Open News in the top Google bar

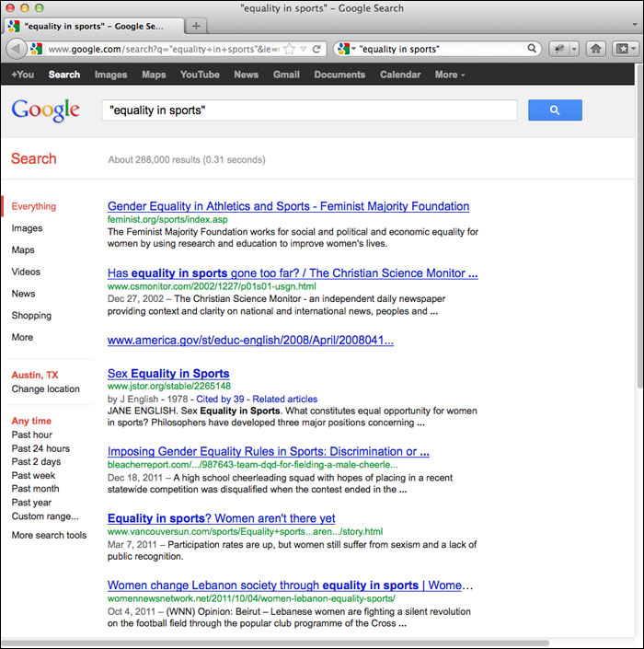(x=247, y=75)
